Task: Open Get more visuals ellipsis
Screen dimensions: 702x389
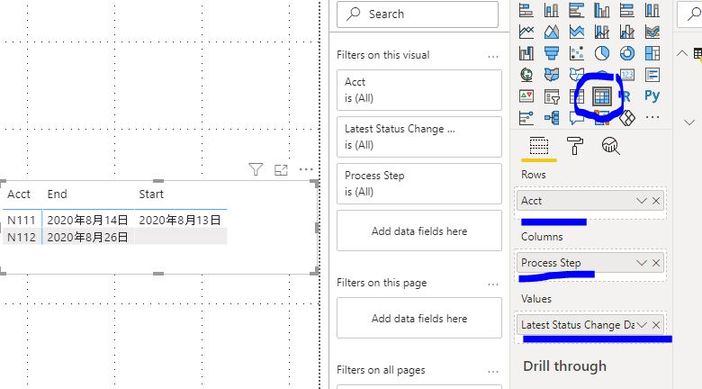Action: pyautogui.click(x=652, y=117)
